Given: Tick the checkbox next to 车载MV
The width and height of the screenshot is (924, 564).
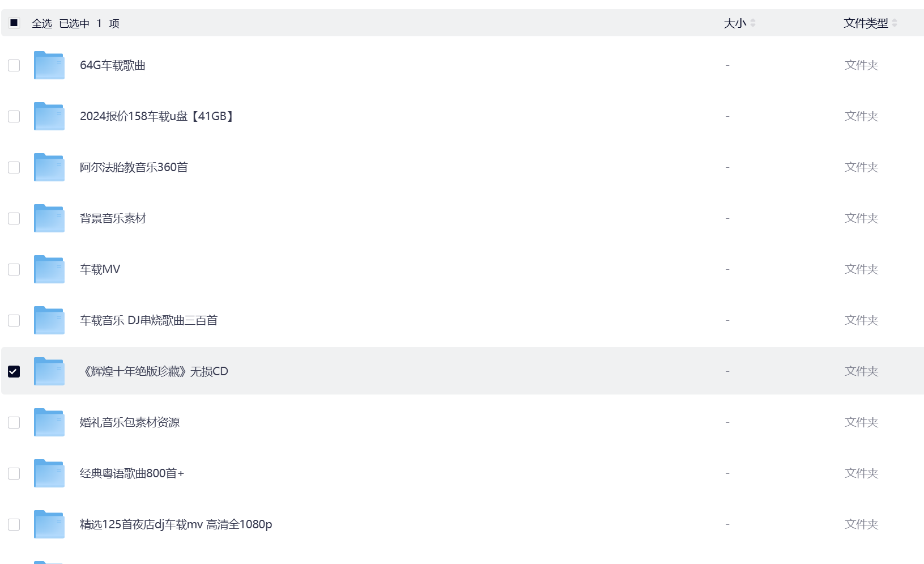Looking at the screenshot, I should 14,269.
